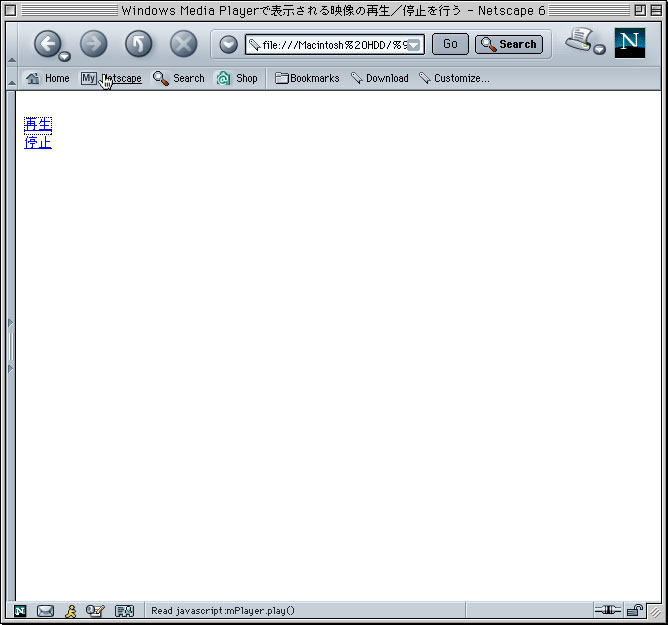Image resolution: width=668 pixels, height=625 pixels.
Task: Click the Go button
Action: (x=450, y=44)
